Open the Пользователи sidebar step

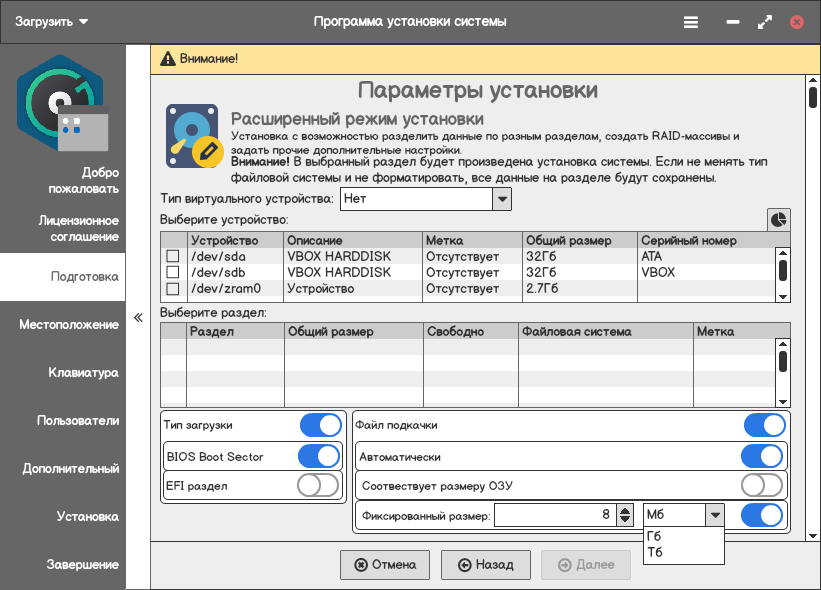point(77,421)
